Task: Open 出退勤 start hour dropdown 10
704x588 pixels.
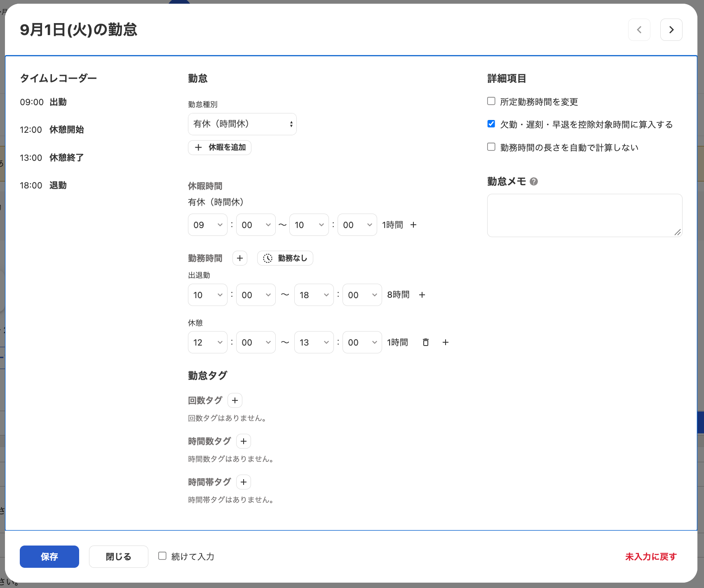Action: (x=208, y=295)
